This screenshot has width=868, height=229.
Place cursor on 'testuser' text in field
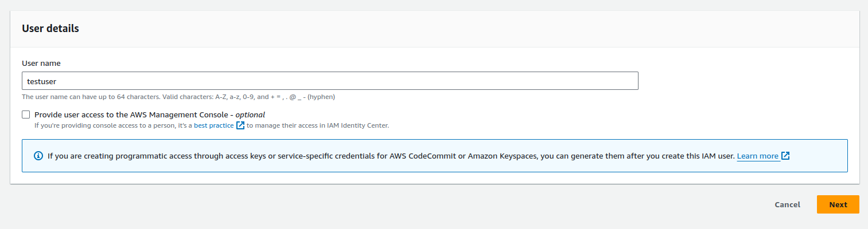[x=41, y=81]
